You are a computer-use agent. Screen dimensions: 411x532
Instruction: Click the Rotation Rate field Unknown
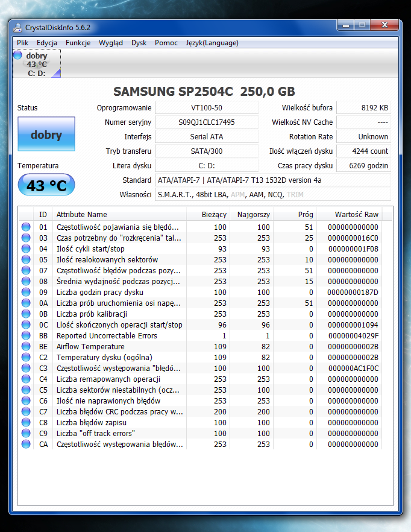point(363,137)
